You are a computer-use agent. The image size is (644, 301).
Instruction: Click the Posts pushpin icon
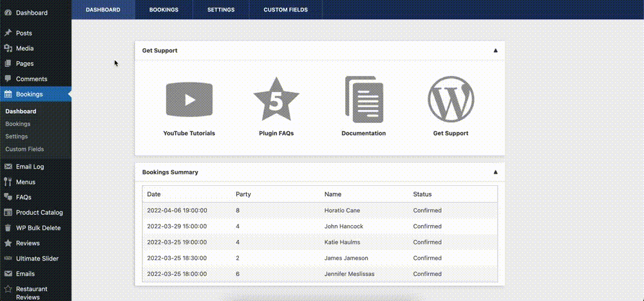pos(8,33)
